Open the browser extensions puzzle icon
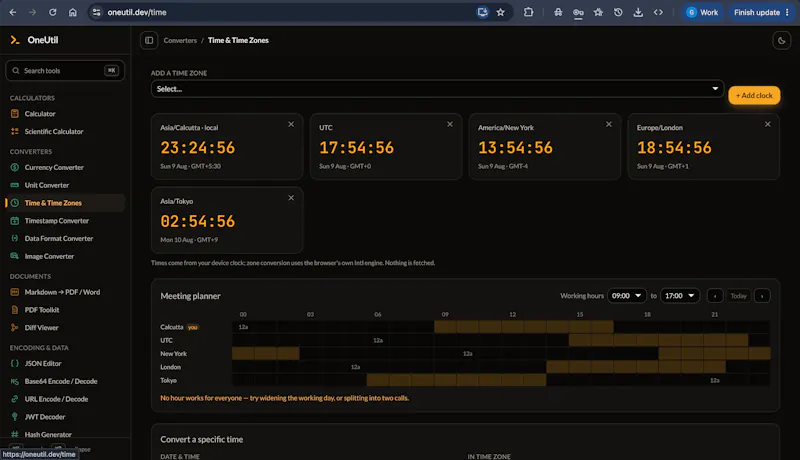Screen dimensions: 800x460 (x=529, y=12)
